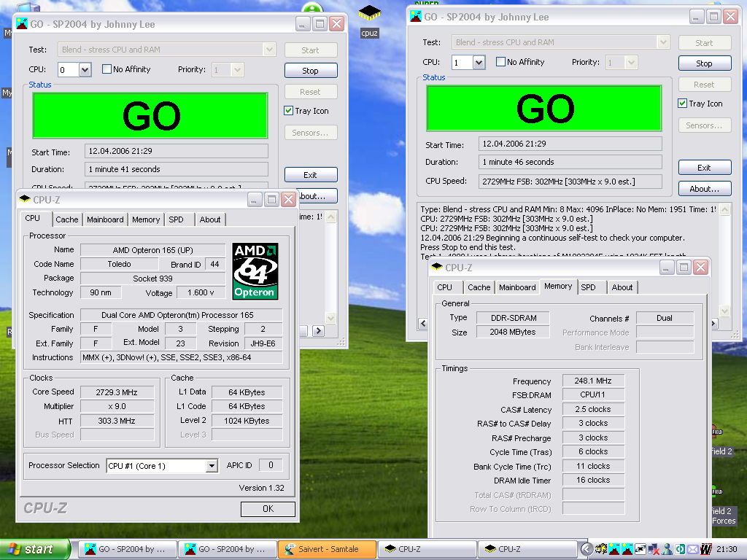The image size is (747, 560).
Task: Click title icon of CPU 1 SP2004 window
Action: 416,17
